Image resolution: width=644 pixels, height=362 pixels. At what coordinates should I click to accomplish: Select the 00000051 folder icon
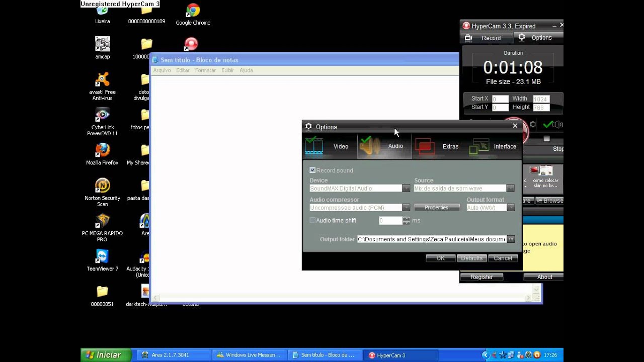(x=103, y=296)
